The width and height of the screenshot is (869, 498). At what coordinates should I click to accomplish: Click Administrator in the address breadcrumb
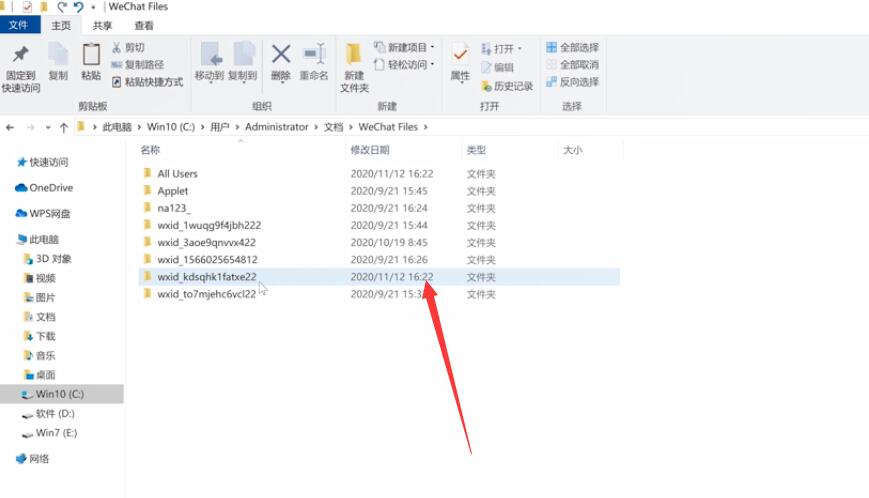pos(277,127)
